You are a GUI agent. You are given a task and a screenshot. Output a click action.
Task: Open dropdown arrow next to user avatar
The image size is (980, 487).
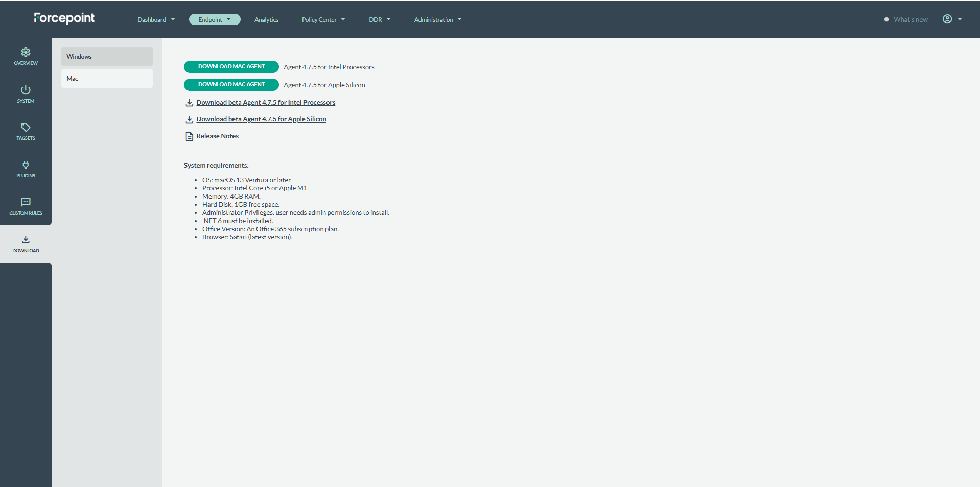tap(960, 19)
